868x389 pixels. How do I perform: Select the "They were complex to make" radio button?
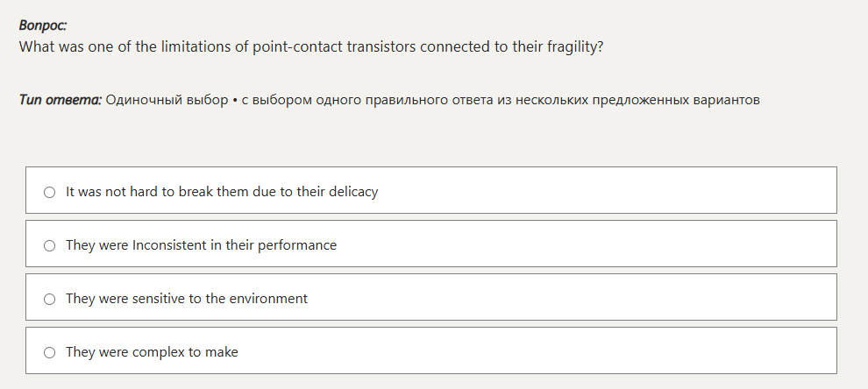(49, 352)
